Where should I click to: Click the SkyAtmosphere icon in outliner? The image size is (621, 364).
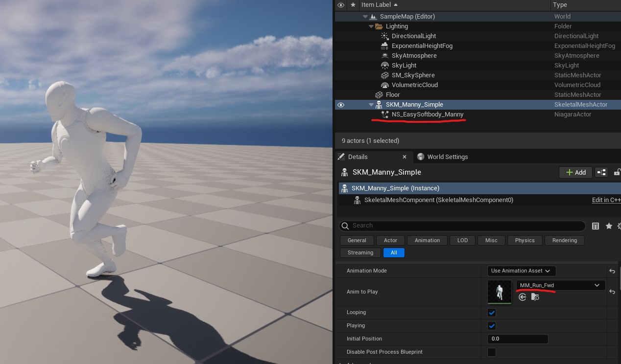(385, 55)
